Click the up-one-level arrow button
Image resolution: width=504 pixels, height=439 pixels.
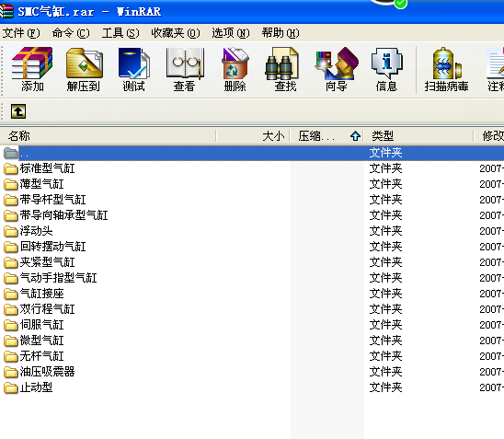[x=18, y=111]
